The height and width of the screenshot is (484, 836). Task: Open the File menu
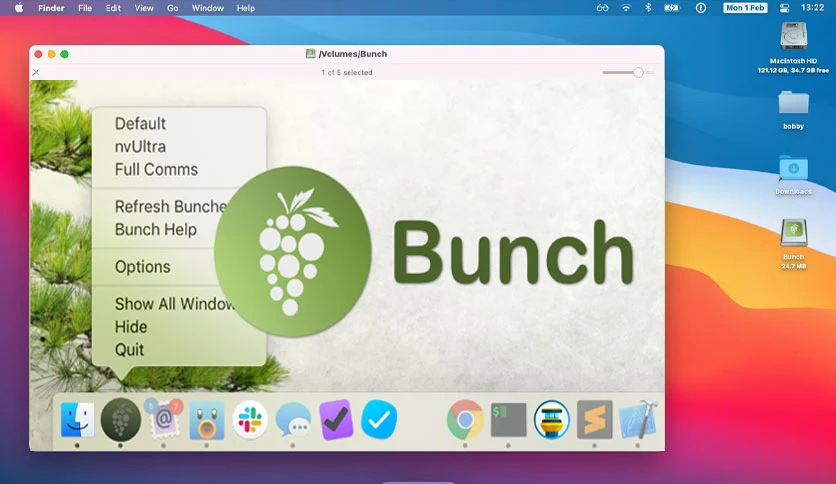click(x=85, y=8)
